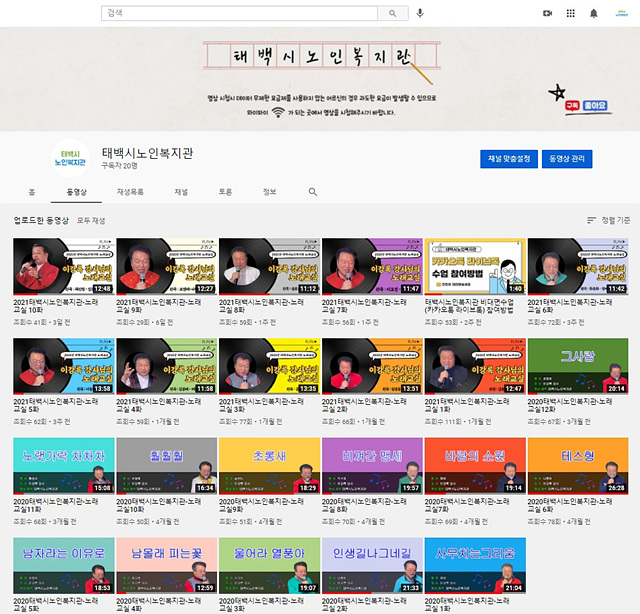Click the channel search magnifier icon
The width and height of the screenshot is (640, 614).
tap(313, 192)
